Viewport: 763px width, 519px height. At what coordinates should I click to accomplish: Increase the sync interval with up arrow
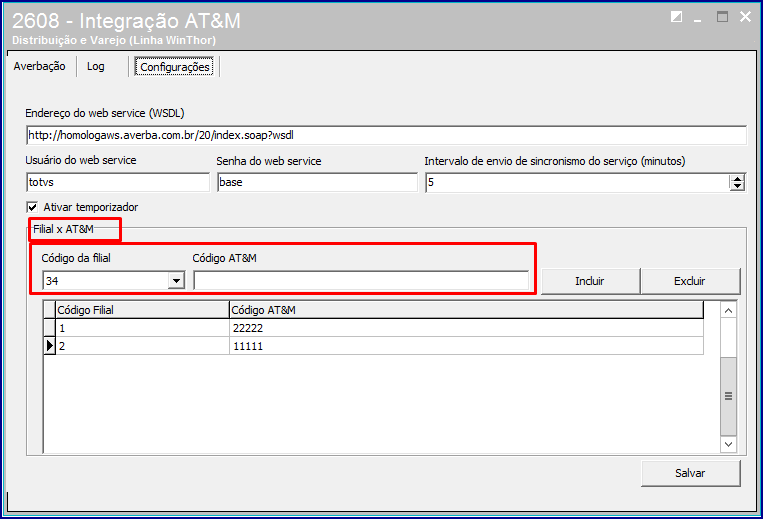738,179
